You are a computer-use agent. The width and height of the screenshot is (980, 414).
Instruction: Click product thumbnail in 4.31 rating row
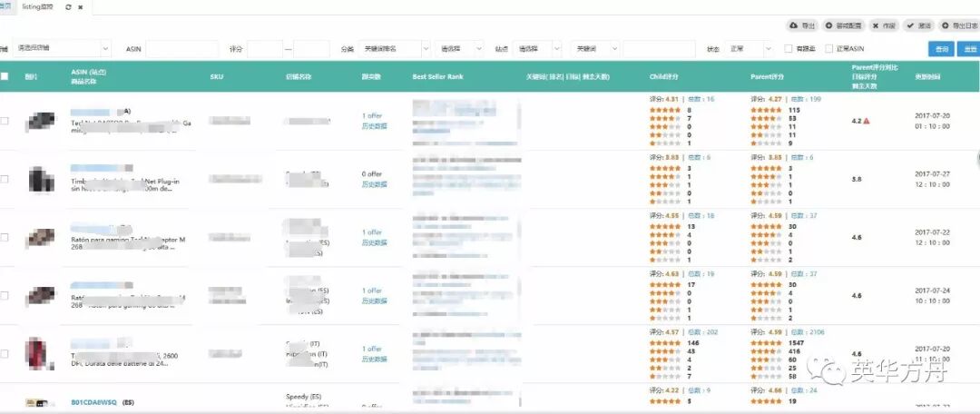(x=41, y=121)
